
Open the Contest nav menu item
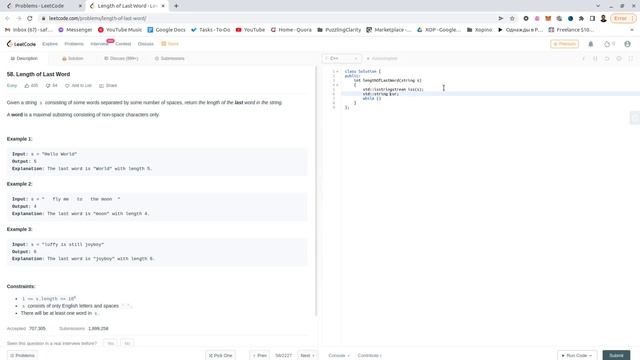coord(123,44)
